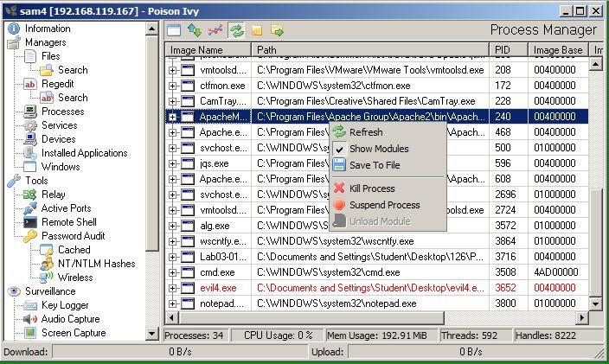Image resolution: width=609 pixels, height=364 pixels.
Task: Expand the ctfmon.exe process row
Action: (x=172, y=86)
